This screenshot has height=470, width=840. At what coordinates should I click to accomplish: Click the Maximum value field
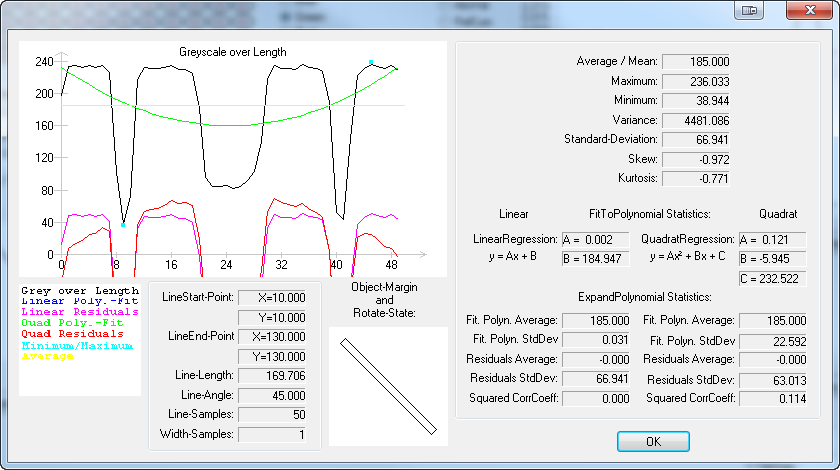(696, 81)
